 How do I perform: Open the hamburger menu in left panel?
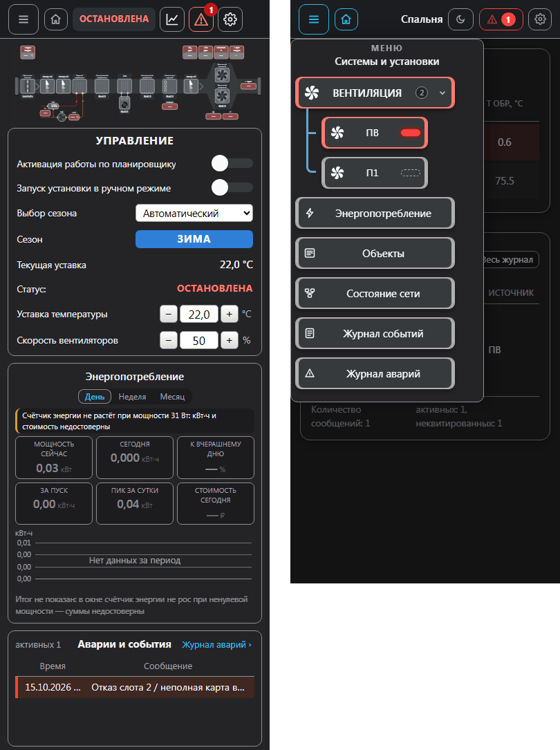click(x=24, y=19)
